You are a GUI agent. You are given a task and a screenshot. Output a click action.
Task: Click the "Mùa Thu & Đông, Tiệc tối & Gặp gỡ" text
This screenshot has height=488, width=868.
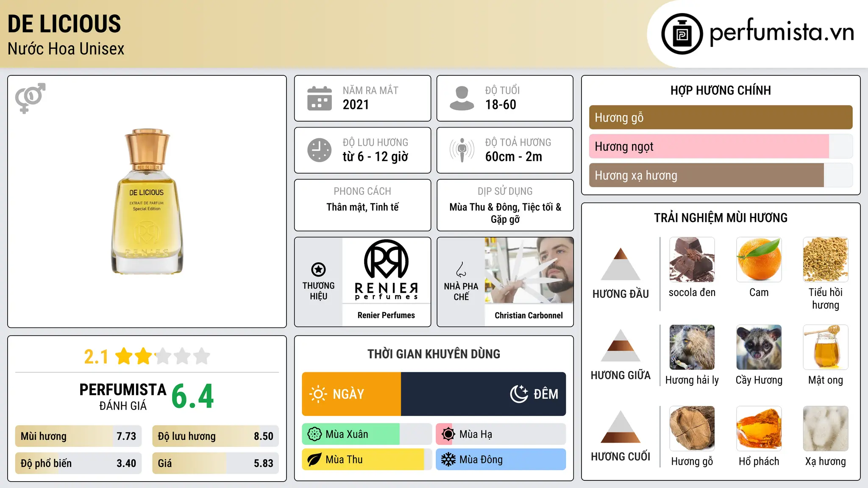click(x=505, y=213)
